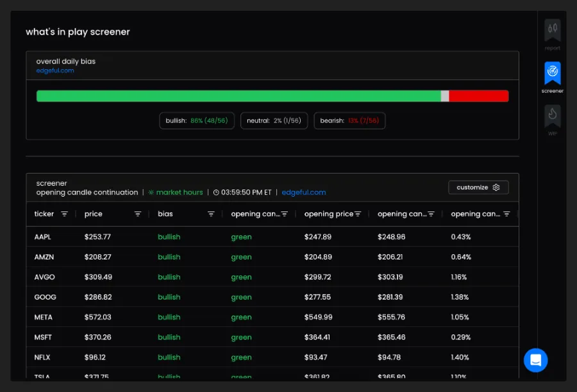Click the ticker column header label
Viewport: 577px width, 392px height.
tap(44, 214)
